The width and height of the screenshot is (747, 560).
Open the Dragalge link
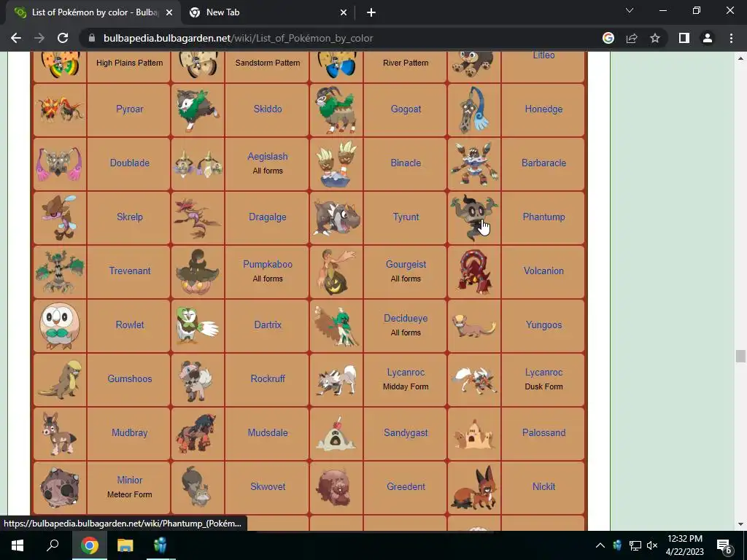(x=268, y=217)
